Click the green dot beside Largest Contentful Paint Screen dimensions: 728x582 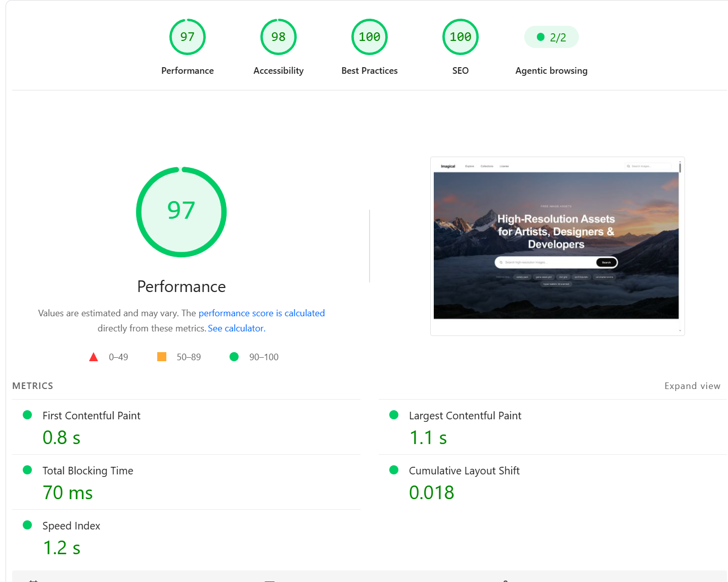point(394,415)
